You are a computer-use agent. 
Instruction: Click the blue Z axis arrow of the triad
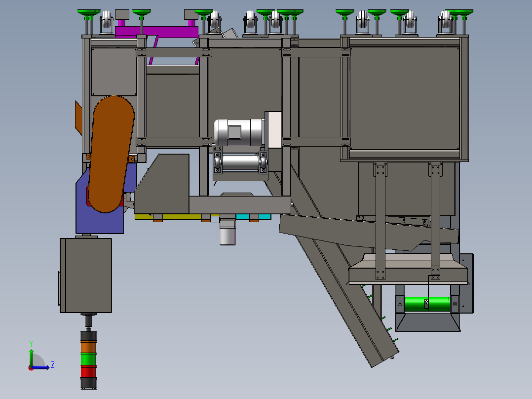point(41,367)
